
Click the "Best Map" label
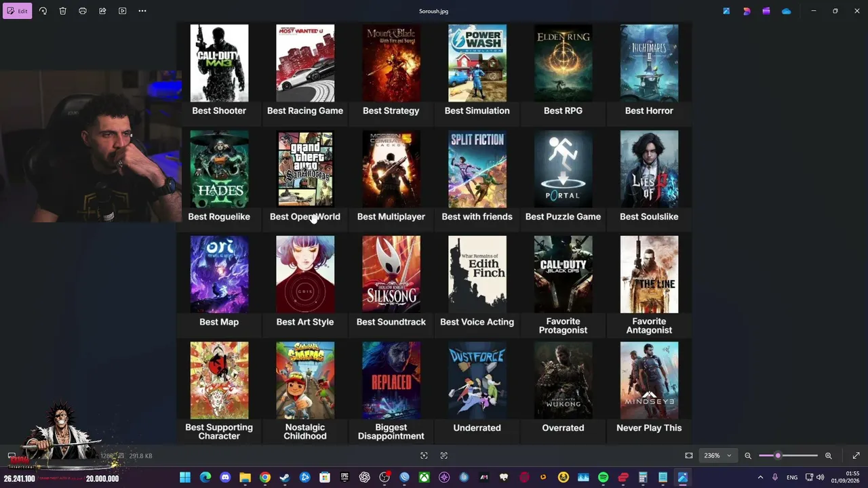pos(219,322)
